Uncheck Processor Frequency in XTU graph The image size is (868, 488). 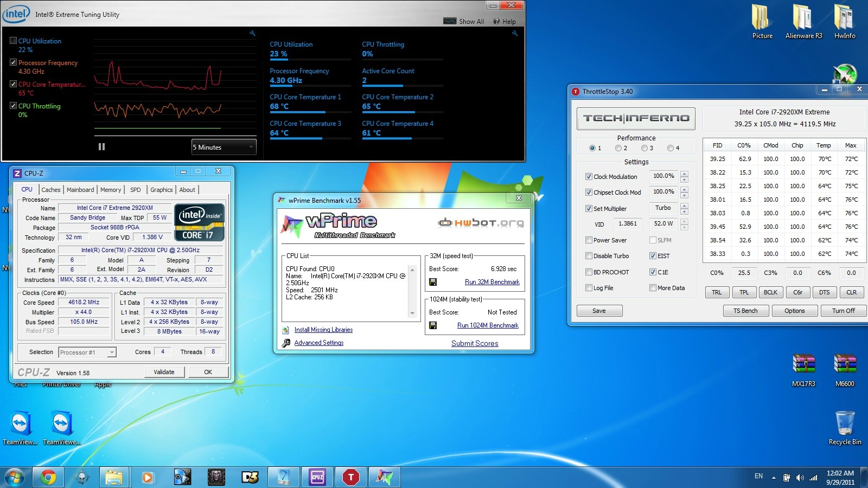tap(13, 62)
